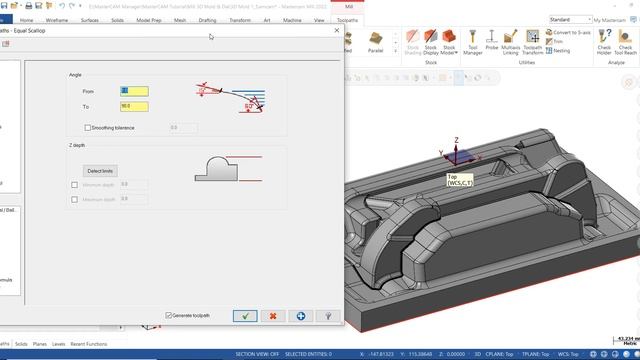Click Convert to 5-axis

[568, 32]
